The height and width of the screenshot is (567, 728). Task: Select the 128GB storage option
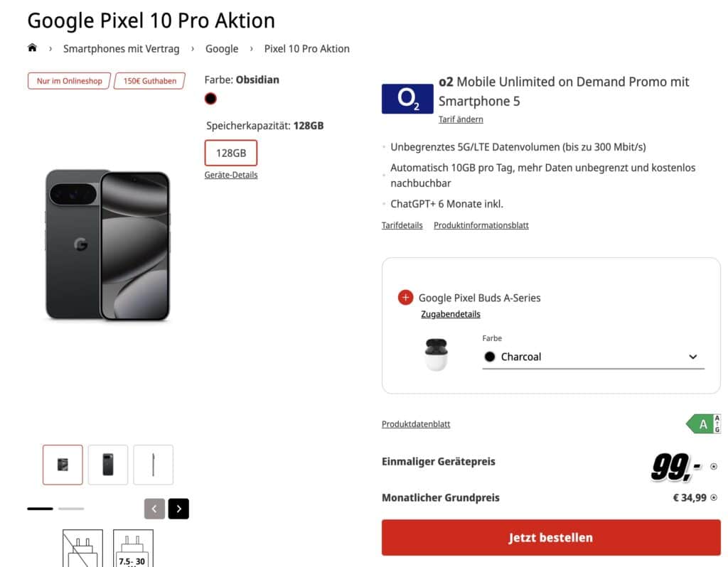tap(230, 153)
